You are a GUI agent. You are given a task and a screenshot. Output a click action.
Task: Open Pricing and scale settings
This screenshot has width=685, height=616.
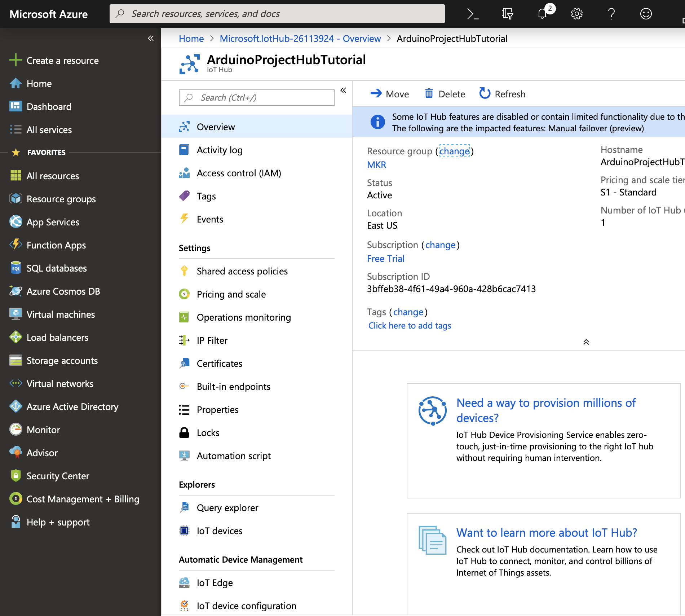231,294
